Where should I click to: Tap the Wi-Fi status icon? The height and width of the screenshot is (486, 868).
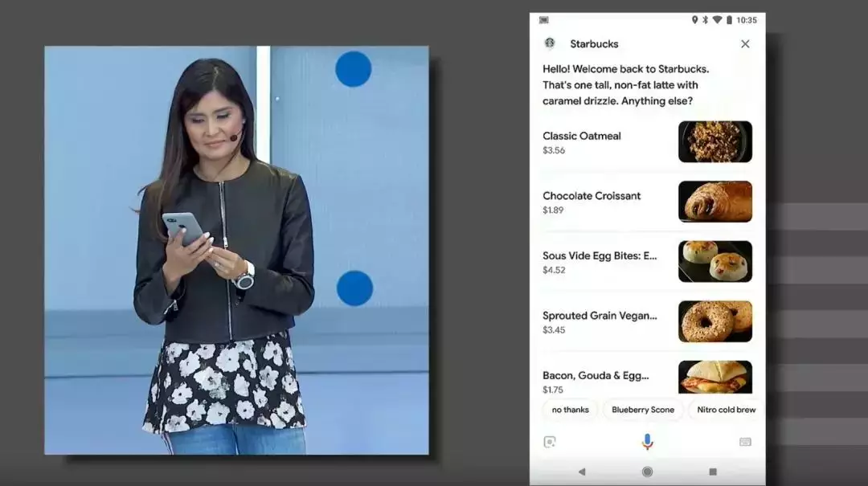[x=717, y=20]
